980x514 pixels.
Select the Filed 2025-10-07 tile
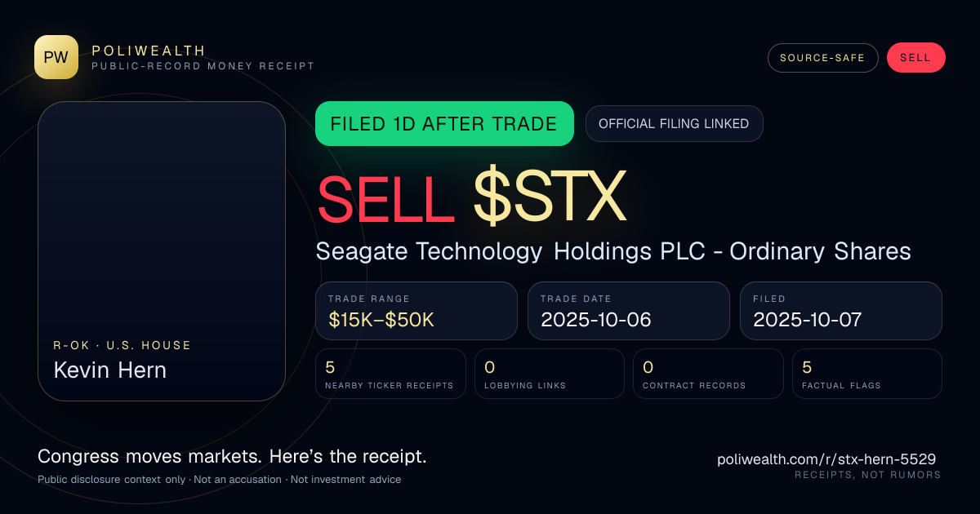pos(841,311)
